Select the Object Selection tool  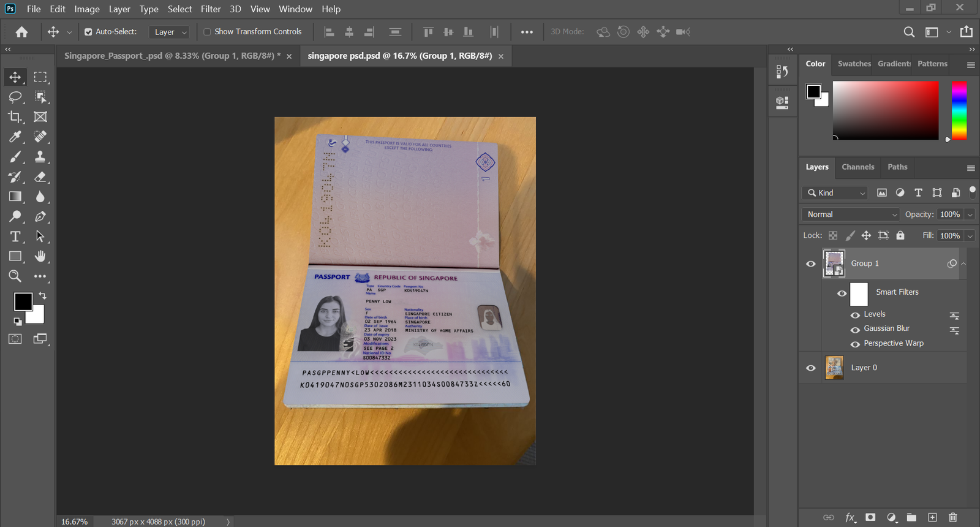(x=40, y=97)
